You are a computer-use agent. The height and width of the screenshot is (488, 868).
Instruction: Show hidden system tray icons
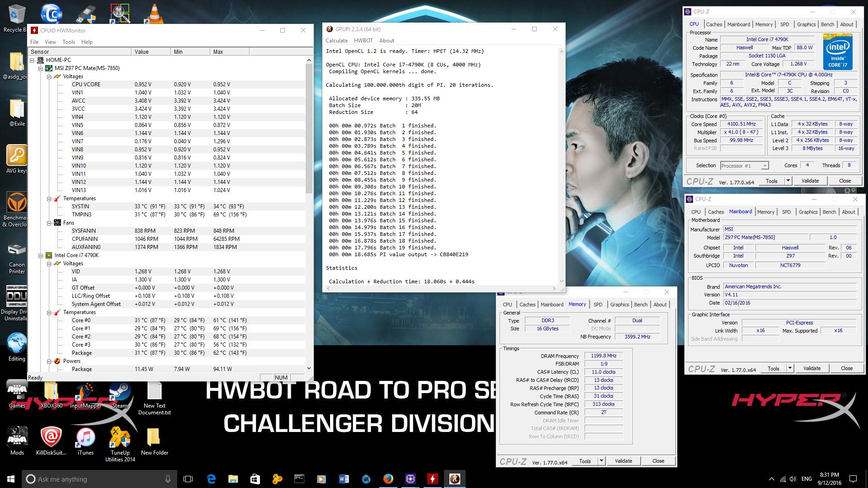coord(771,479)
